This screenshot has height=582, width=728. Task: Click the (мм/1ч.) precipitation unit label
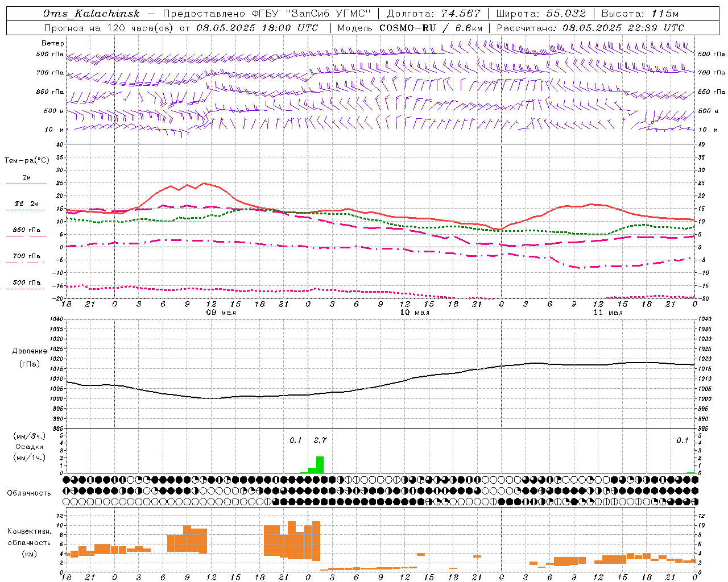tap(30, 458)
